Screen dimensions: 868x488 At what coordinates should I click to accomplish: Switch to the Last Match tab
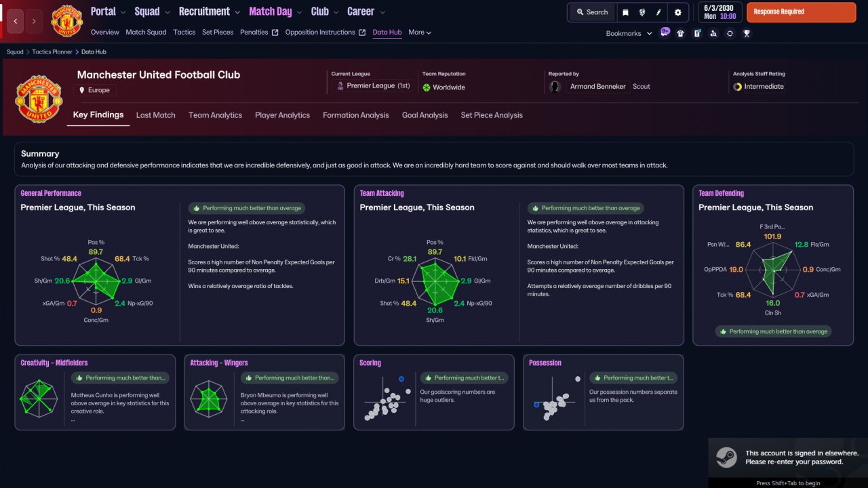[155, 115]
